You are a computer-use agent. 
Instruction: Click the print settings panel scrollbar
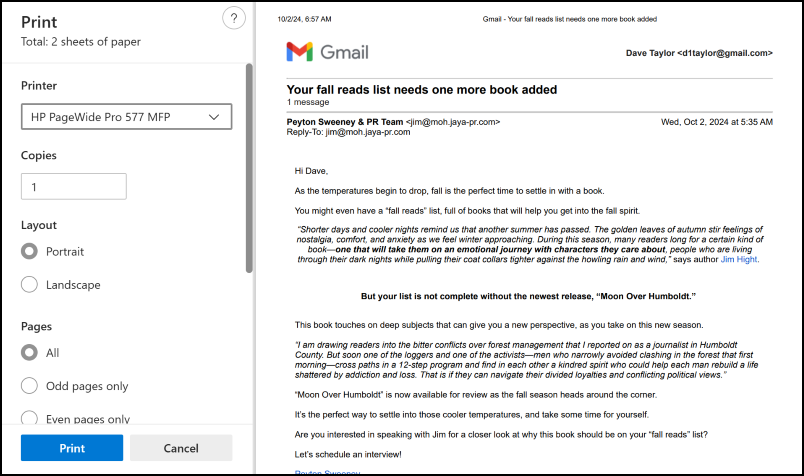pos(249,168)
